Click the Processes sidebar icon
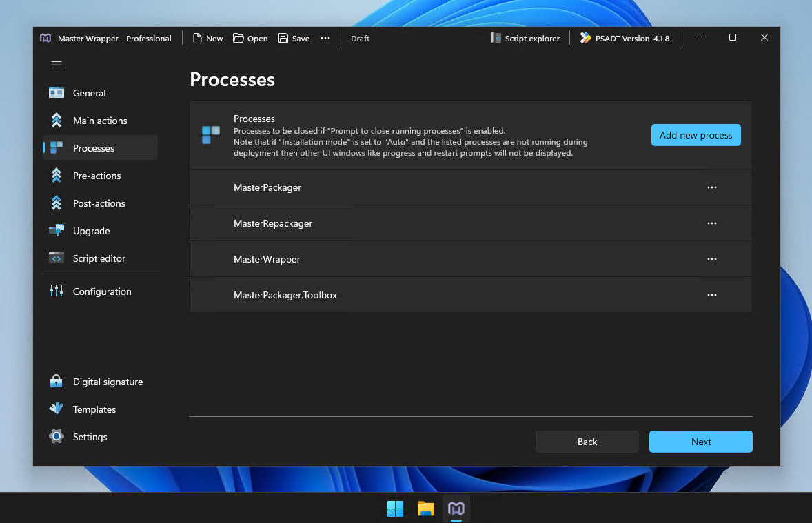Screen dimensions: 812x523 [x=57, y=148]
